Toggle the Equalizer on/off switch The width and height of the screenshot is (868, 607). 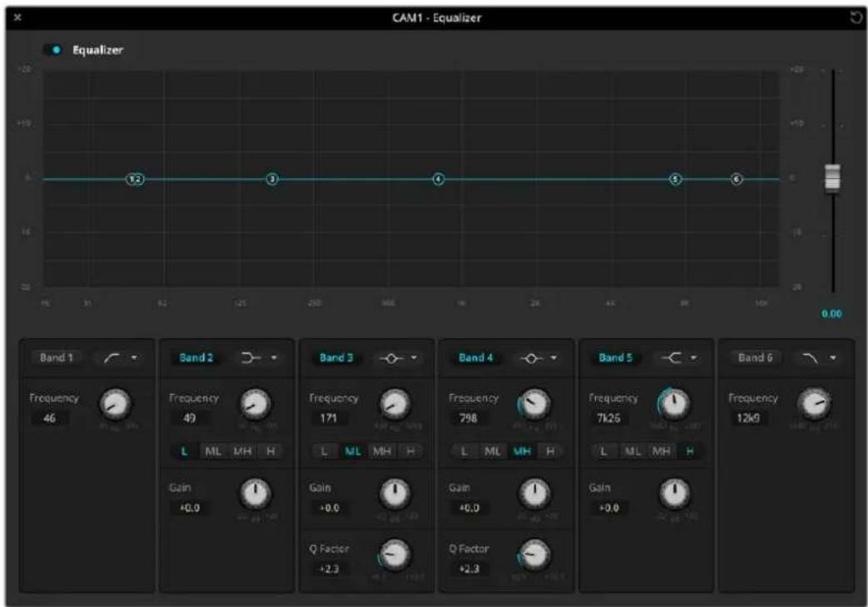coord(53,50)
